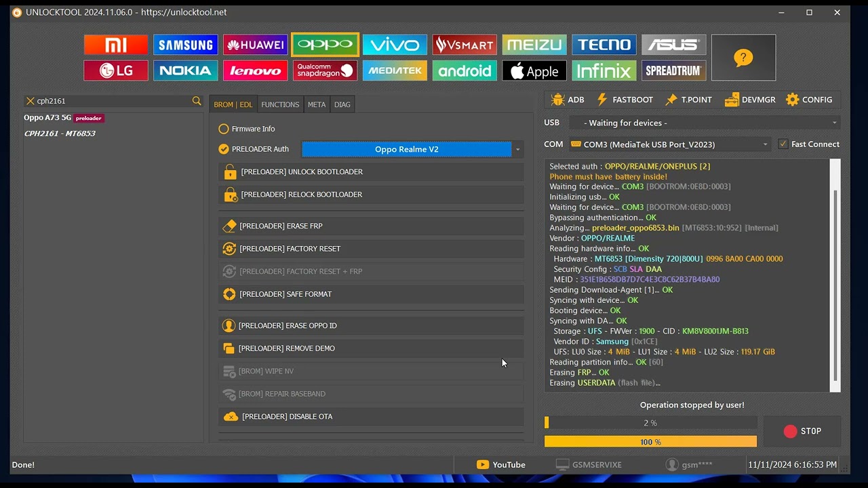The height and width of the screenshot is (488, 868).
Task: Select the MediaTek brand tile
Action: point(395,70)
